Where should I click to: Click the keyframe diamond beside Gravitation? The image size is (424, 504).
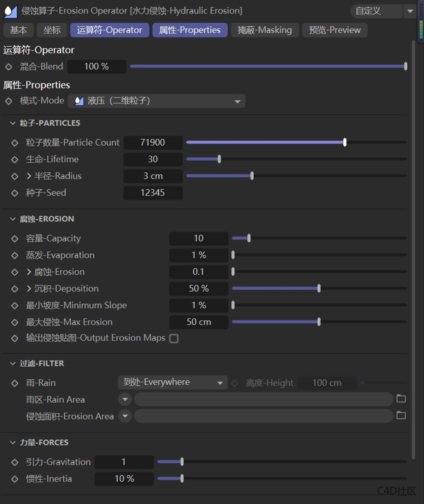(14, 462)
